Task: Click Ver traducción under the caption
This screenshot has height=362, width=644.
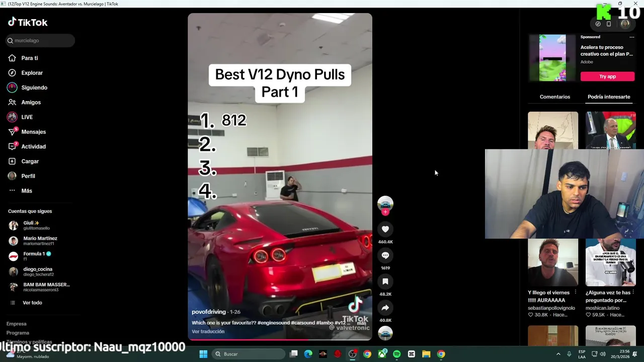Action: pos(208,331)
